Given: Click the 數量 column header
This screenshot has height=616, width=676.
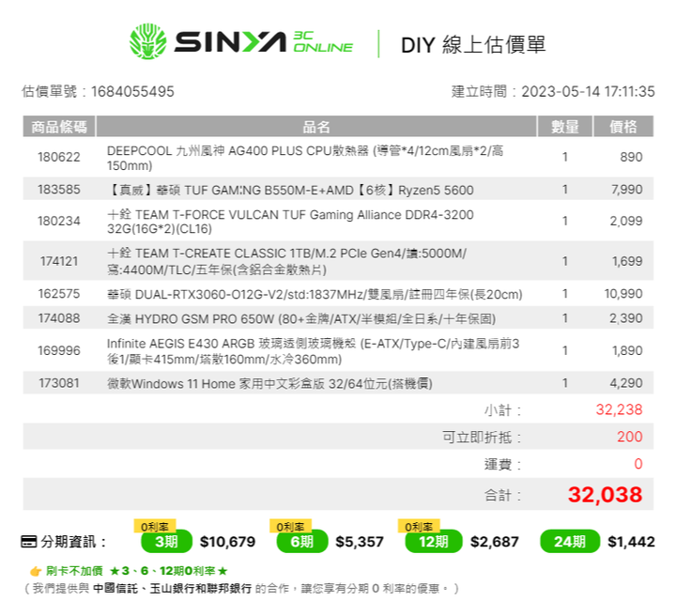Looking at the screenshot, I should point(565,127).
